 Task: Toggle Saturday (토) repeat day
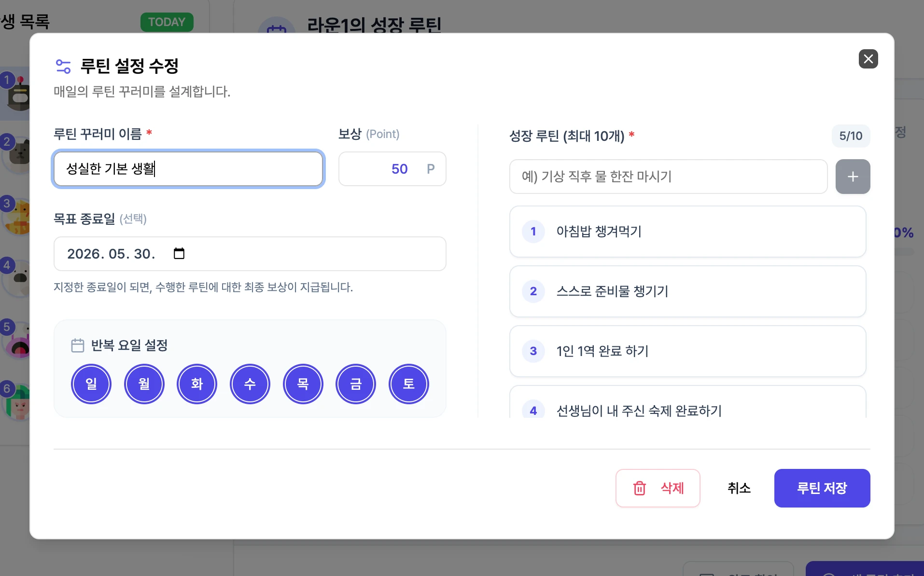tap(408, 384)
